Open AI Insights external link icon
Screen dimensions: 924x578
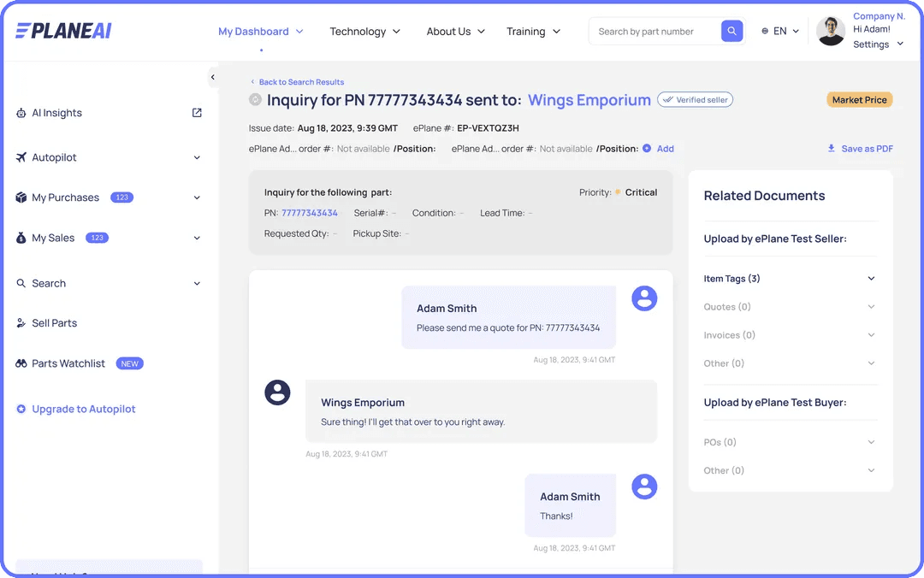197,113
